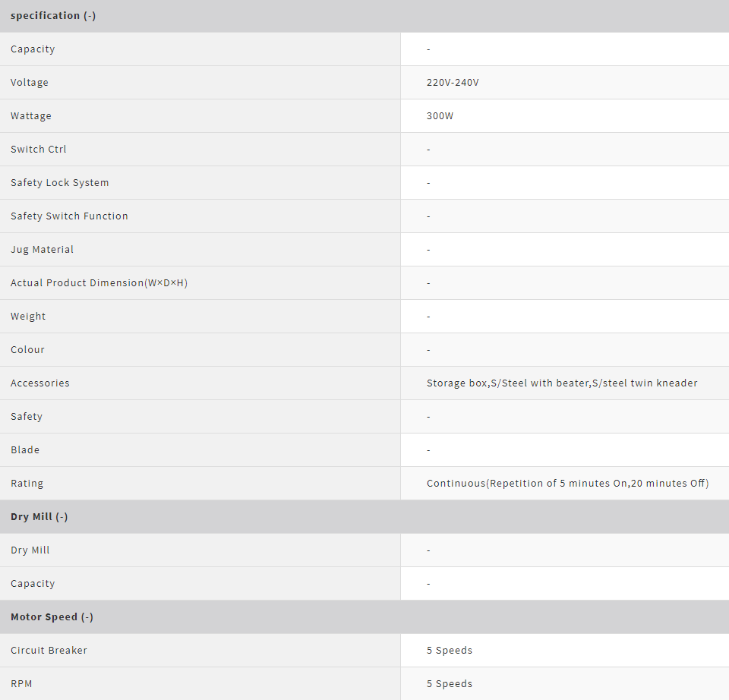Click Actual Product Dimension(W×D×H) label

coord(99,283)
